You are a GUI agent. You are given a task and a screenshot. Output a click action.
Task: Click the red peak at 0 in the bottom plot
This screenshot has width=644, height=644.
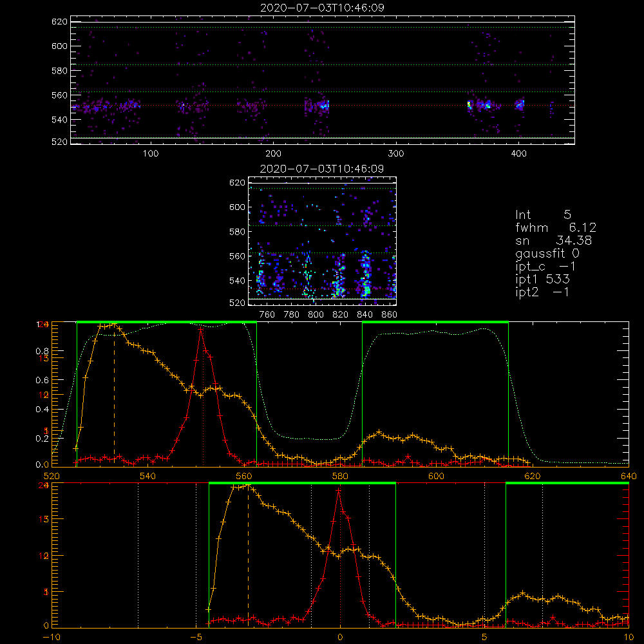(x=339, y=489)
